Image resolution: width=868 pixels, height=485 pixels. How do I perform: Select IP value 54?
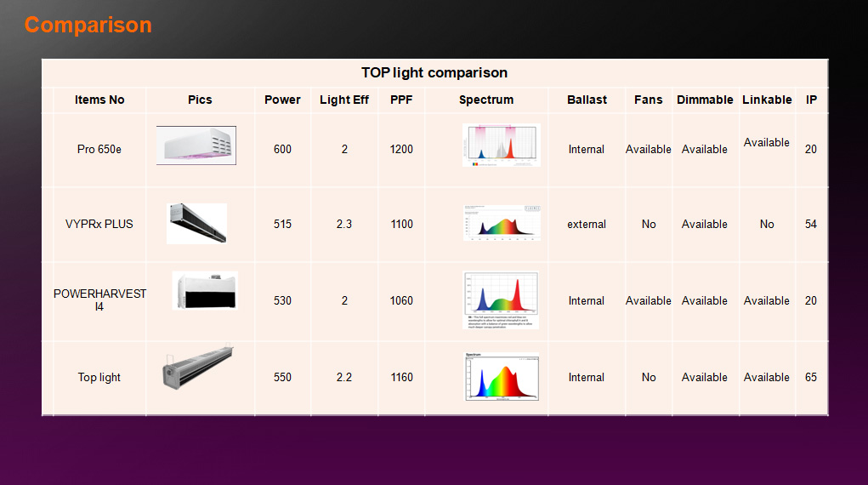point(811,224)
